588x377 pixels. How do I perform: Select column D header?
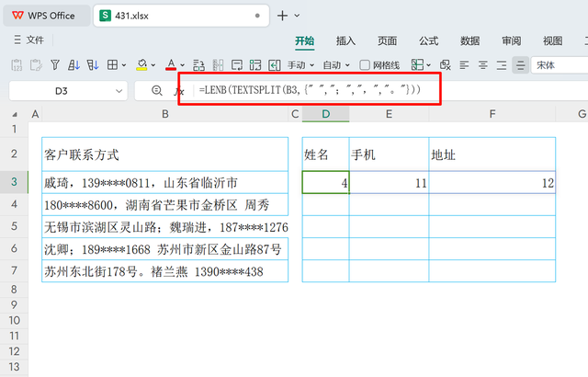point(325,114)
